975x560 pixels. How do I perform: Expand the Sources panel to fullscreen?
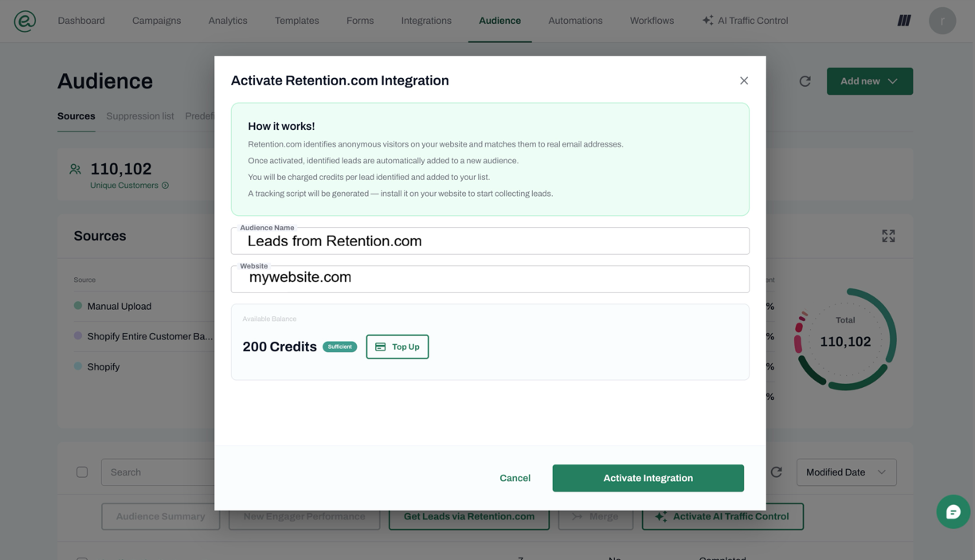(888, 236)
